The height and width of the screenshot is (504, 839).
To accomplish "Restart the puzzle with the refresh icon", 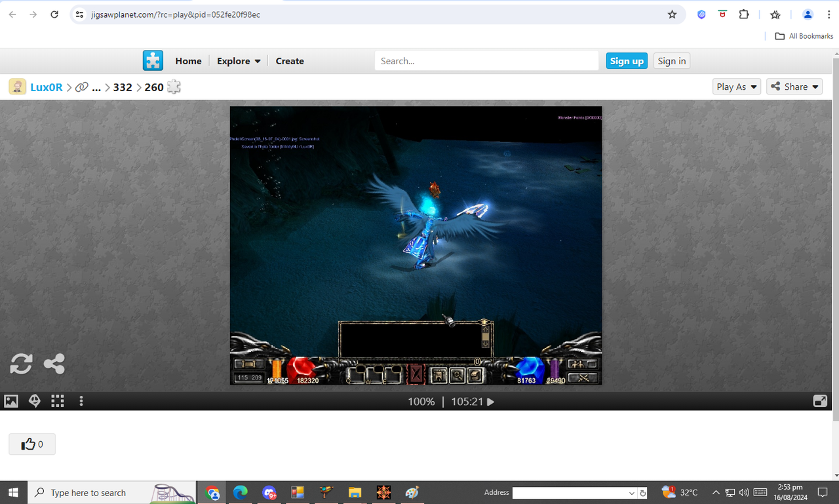I will point(21,364).
